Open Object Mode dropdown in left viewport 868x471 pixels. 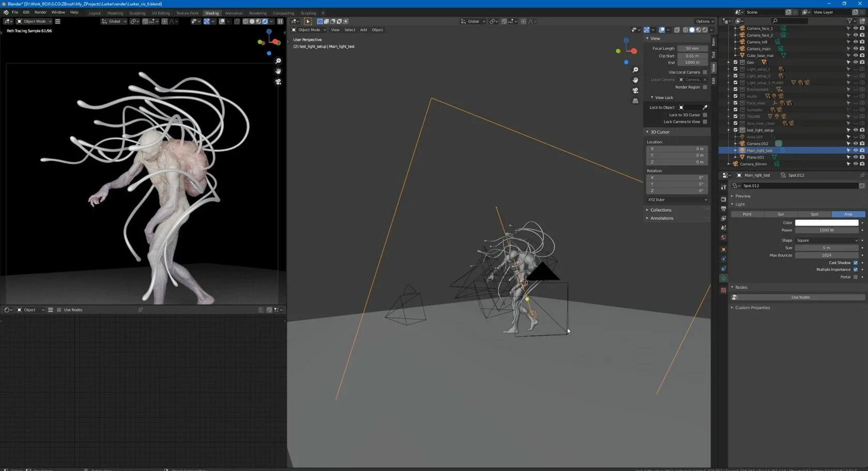tap(34, 21)
